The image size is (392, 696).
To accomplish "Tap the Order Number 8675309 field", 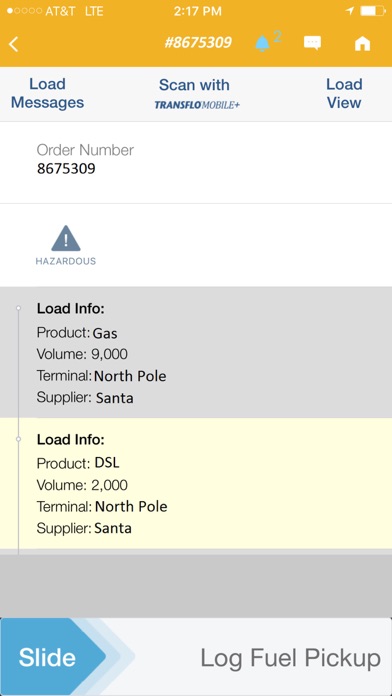I will [196, 162].
